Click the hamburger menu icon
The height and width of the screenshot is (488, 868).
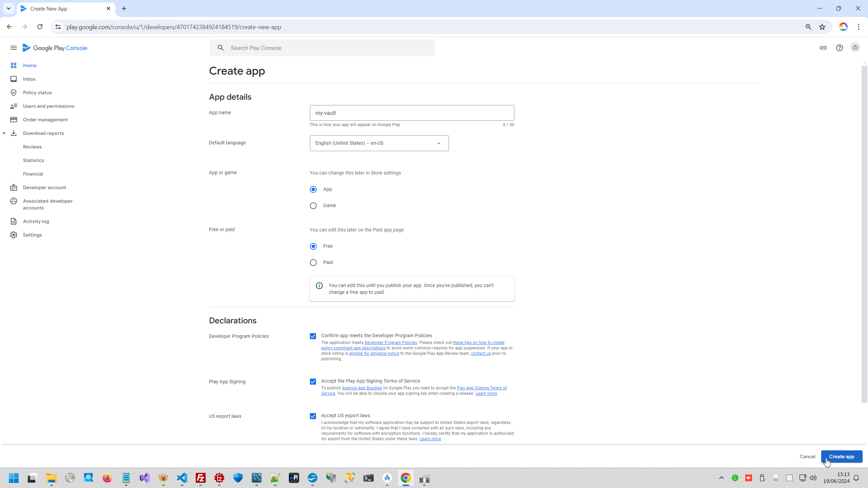coord(14,48)
